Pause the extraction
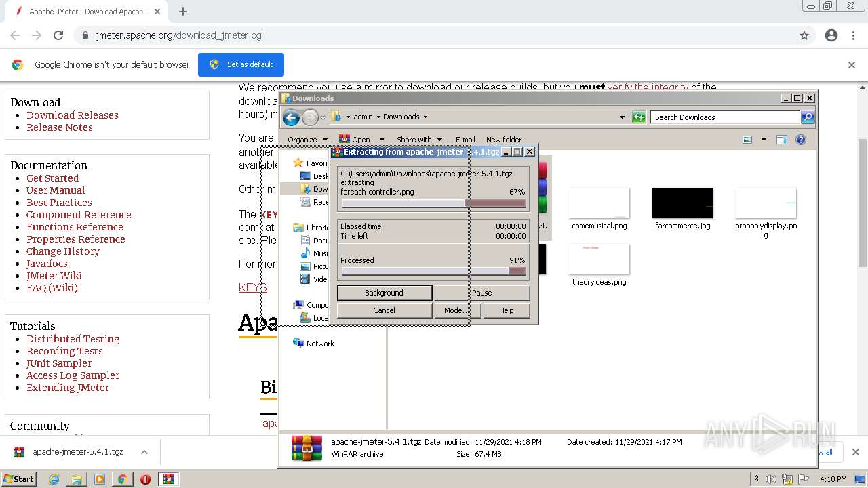868x488 pixels. (x=482, y=293)
